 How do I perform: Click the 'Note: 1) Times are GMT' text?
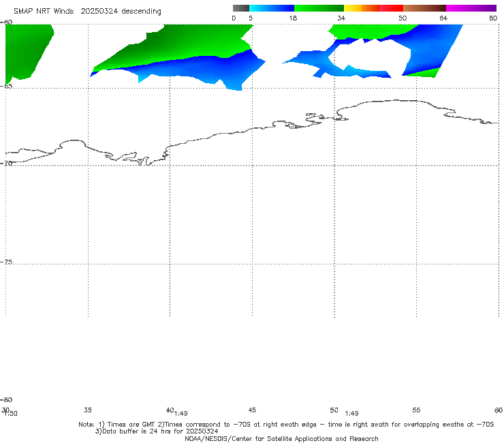117,425
